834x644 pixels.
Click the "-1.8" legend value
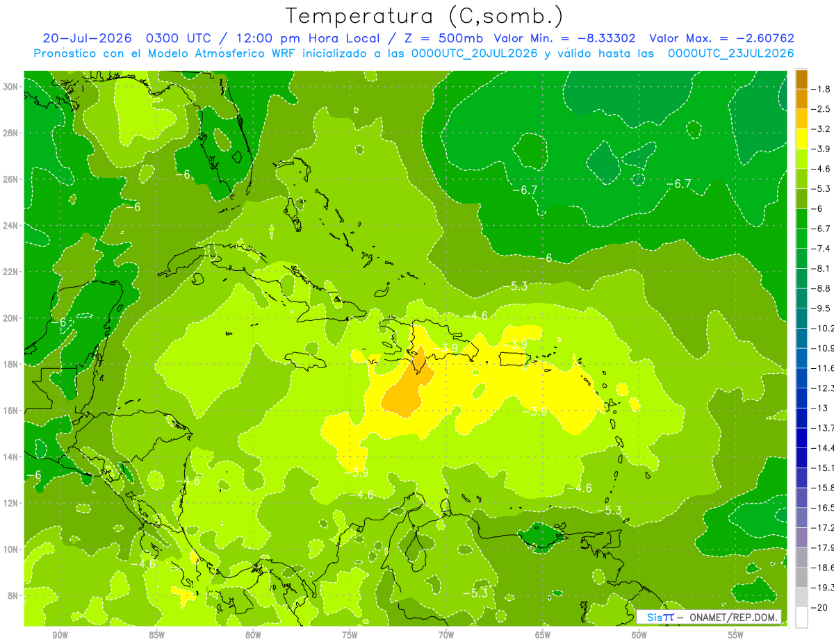[x=821, y=89]
